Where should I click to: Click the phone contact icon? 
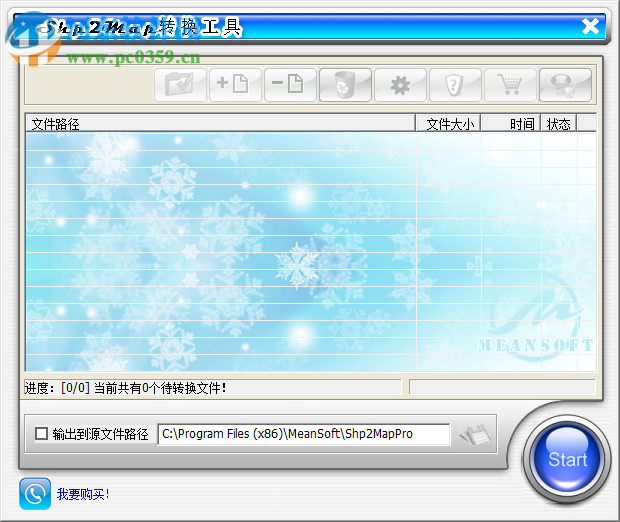click(35, 494)
